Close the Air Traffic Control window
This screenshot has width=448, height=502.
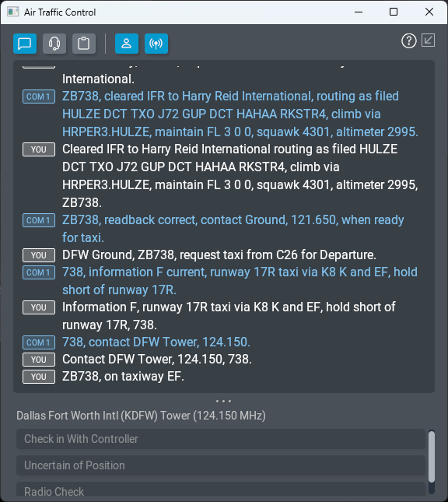(x=429, y=12)
